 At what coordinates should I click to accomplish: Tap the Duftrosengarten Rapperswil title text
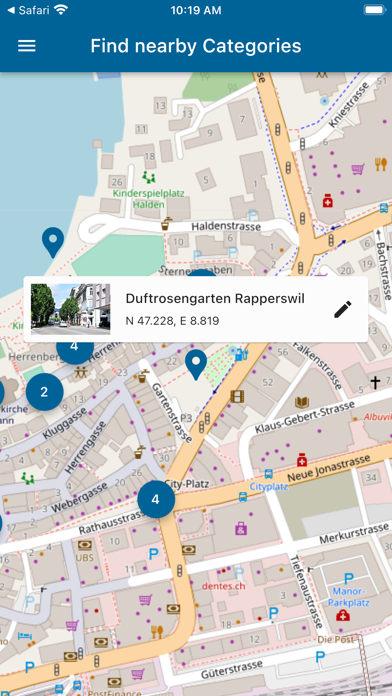click(215, 299)
